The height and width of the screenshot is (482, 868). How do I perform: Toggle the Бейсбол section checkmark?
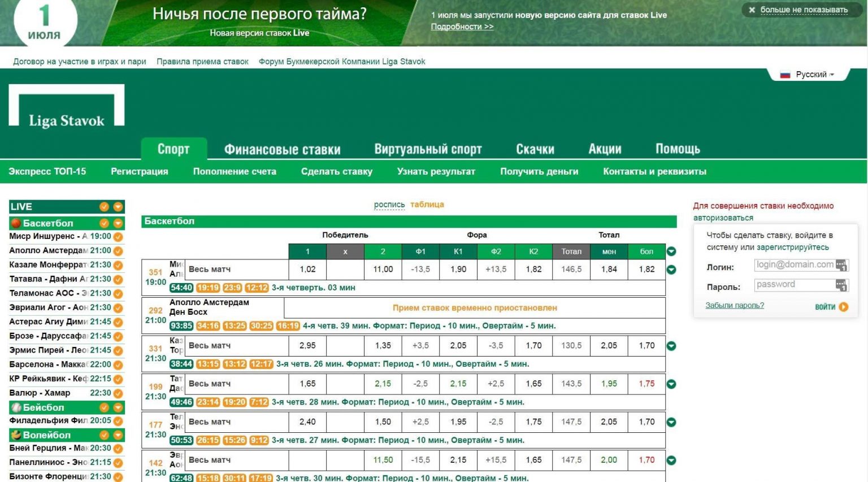pyautogui.click(x=104, y=407)
